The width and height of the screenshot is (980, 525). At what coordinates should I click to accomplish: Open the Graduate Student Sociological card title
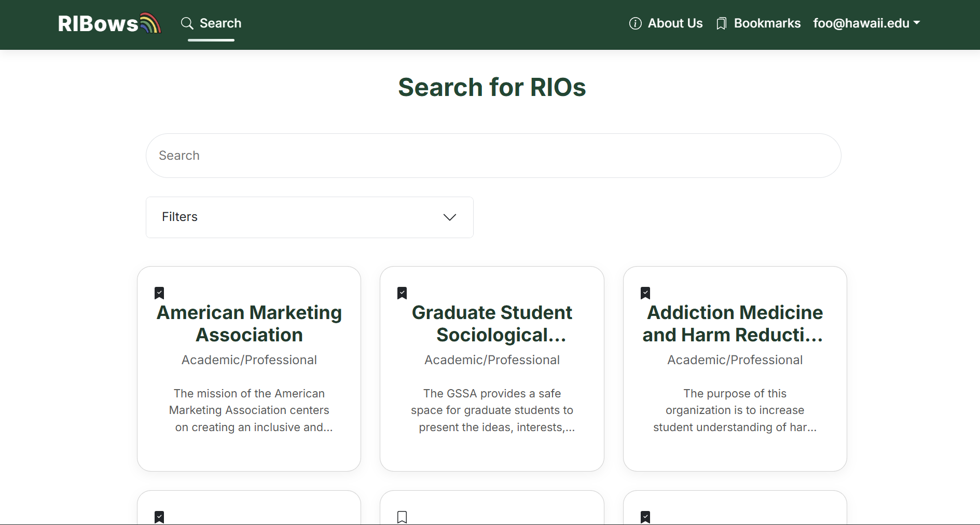coord(492,324)
